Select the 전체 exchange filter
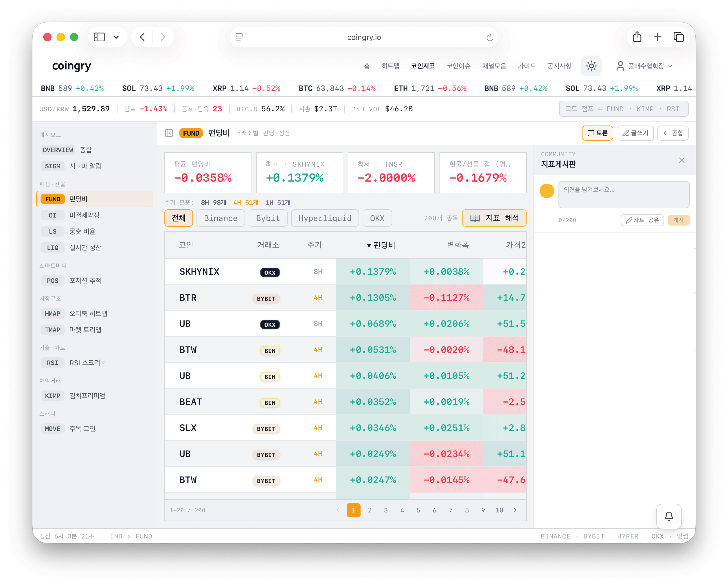 (179, 218)
